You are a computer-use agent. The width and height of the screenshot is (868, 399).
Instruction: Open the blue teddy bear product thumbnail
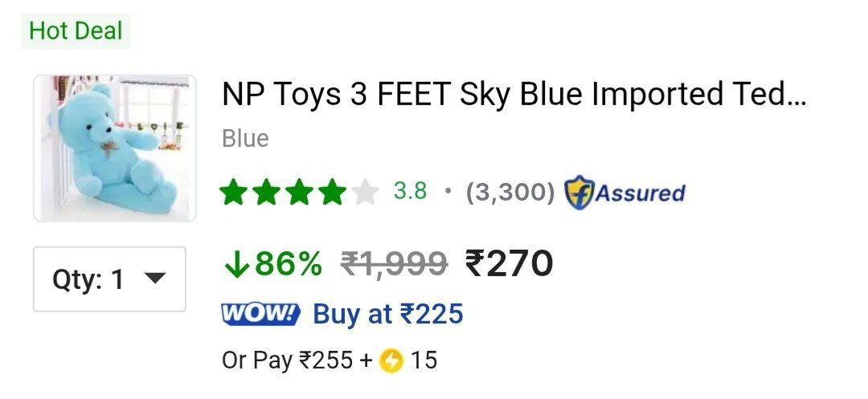(115, 148)
